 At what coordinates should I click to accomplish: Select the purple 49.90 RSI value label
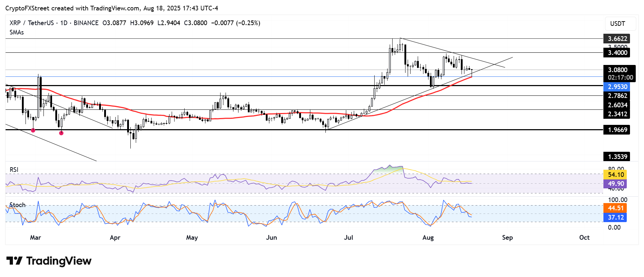pyautogui.click(x=615, y=184)
